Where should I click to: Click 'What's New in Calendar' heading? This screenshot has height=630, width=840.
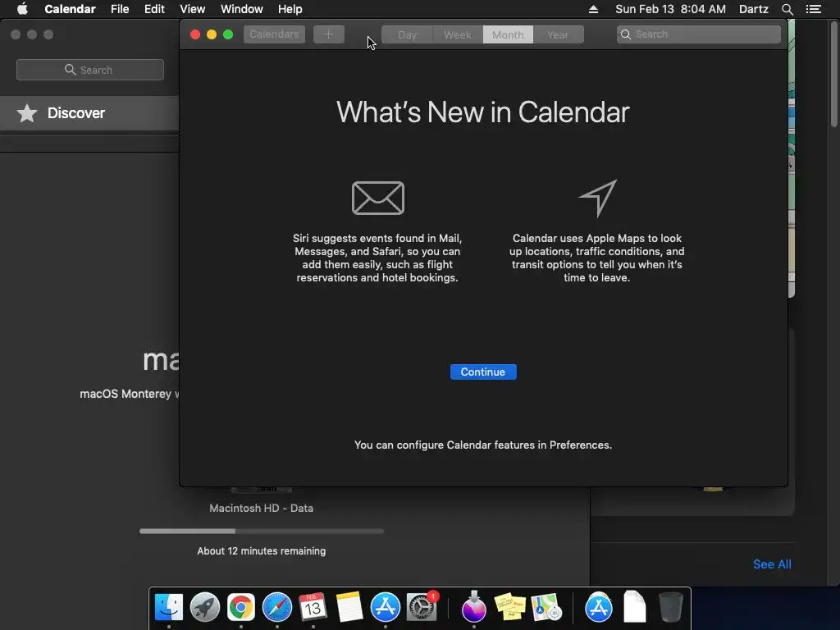click(482, 112)
